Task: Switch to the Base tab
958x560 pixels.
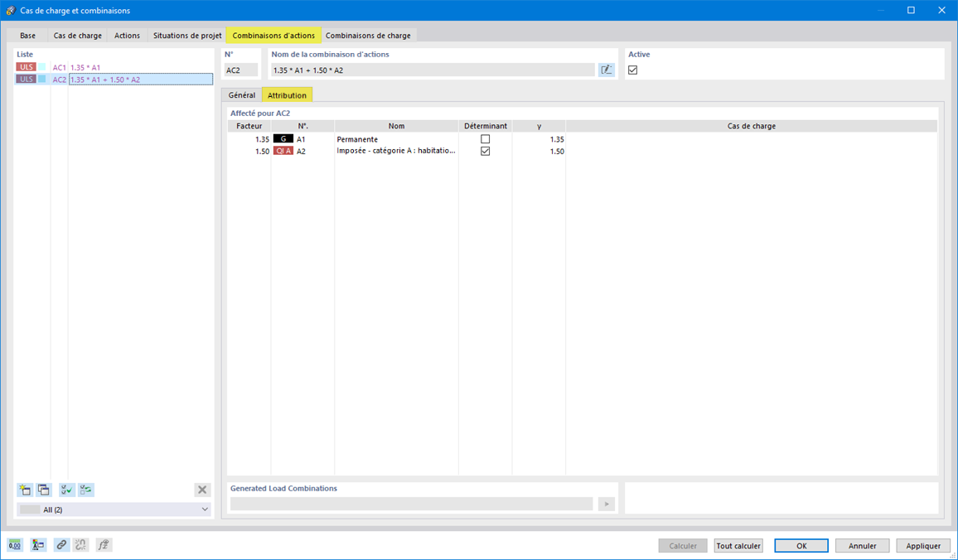Action: pos(27,36)
